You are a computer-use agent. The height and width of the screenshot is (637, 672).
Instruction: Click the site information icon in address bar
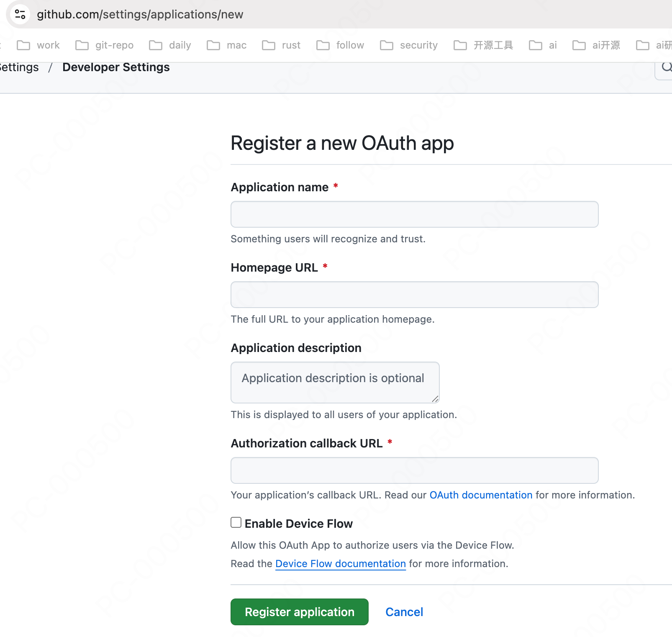pyautogui.click(x=20, y=14)
